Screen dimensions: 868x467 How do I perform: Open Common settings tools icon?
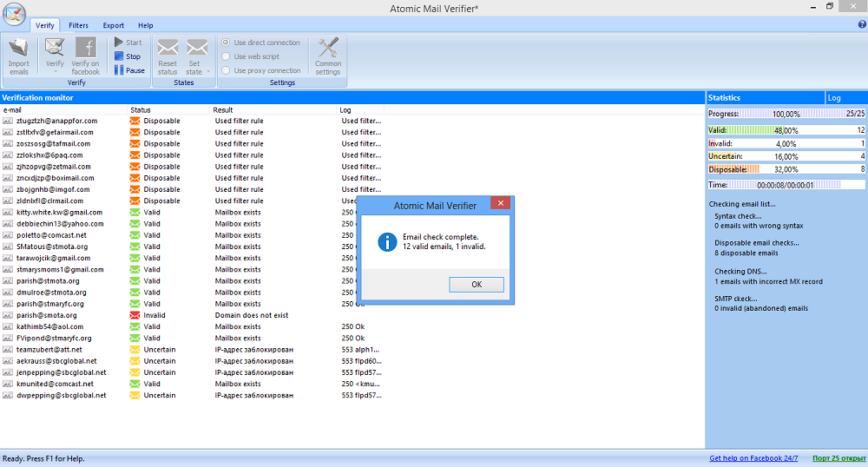(x=328, y=48)
